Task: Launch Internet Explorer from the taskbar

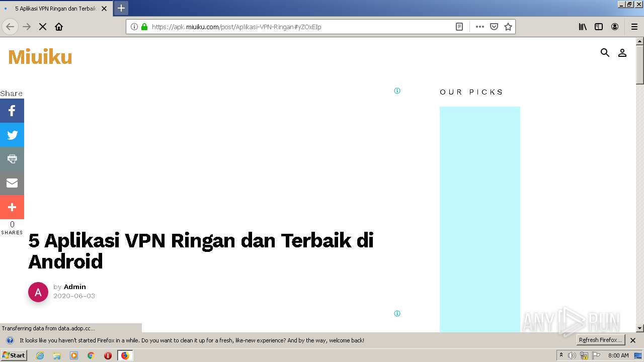Action: 40,355
